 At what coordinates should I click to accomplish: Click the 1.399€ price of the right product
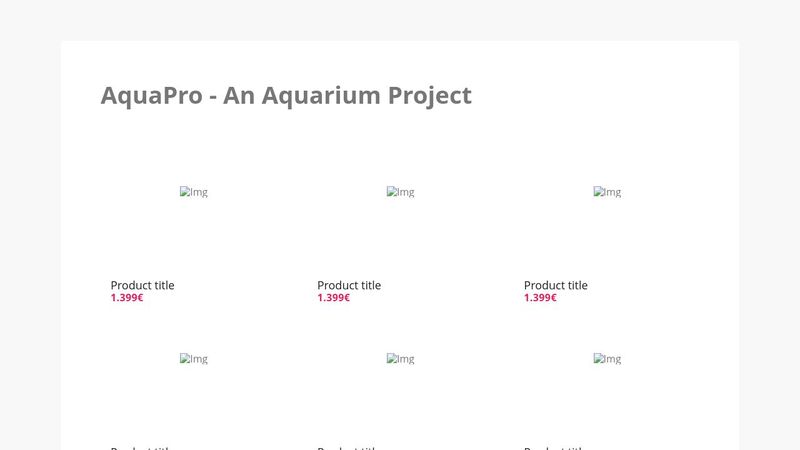(x=541, y=298)
